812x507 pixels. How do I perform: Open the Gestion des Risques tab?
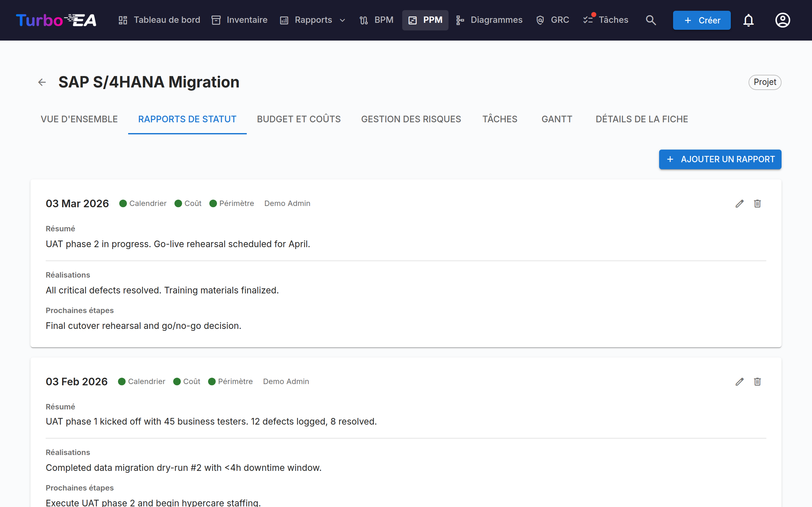(411, 119)
